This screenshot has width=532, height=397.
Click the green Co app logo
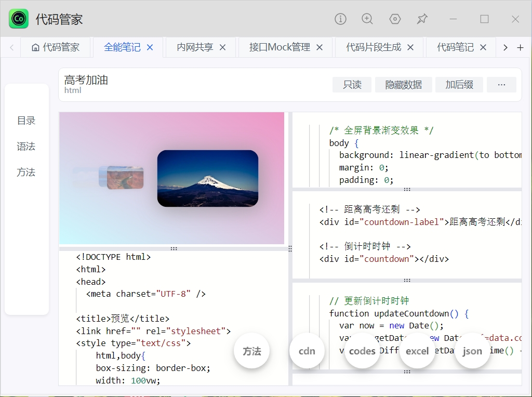click(x=19, y=19)
